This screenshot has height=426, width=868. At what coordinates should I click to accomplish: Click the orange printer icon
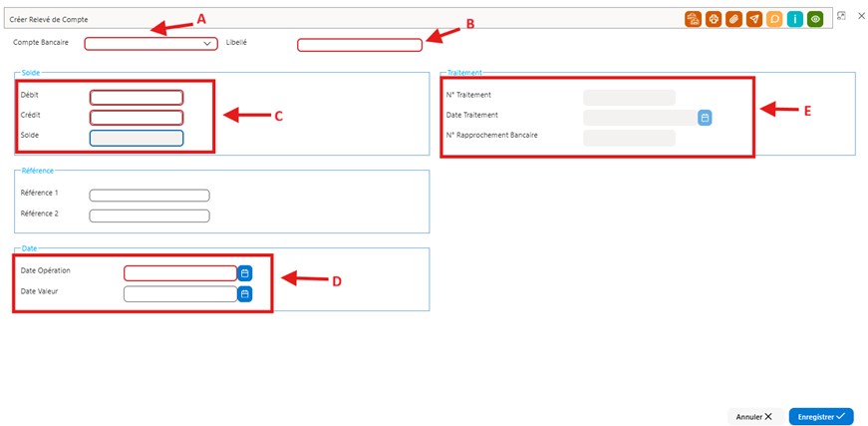(714, 19)
